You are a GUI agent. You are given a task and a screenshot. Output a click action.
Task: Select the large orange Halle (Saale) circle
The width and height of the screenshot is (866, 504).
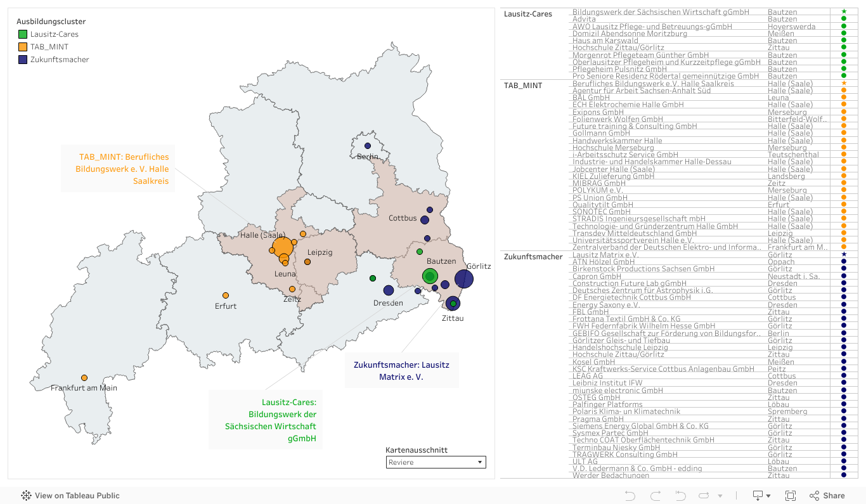click(283, 248)
